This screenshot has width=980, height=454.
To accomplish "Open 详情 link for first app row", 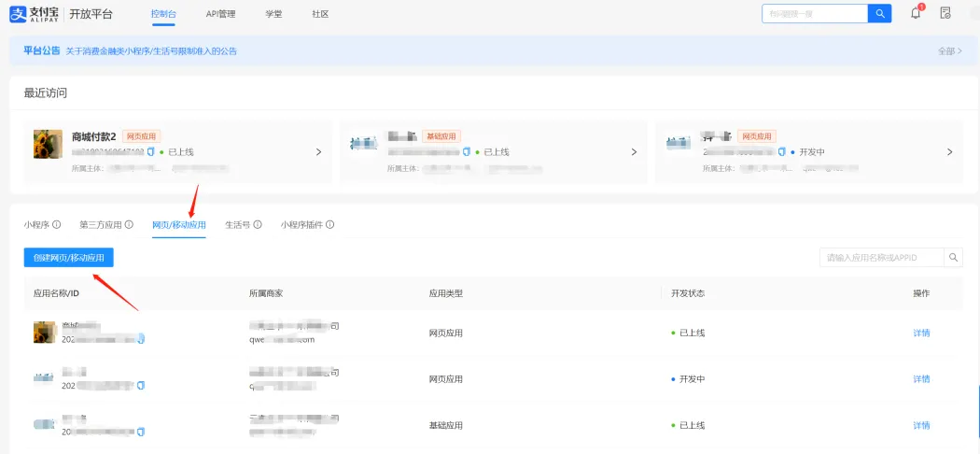I will click(920, 333).
